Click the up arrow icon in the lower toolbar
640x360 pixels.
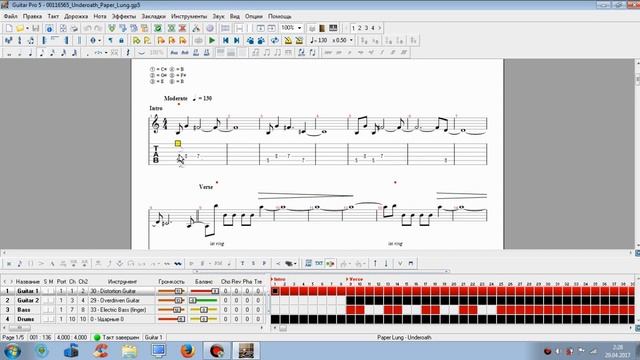tap(375, 264)
